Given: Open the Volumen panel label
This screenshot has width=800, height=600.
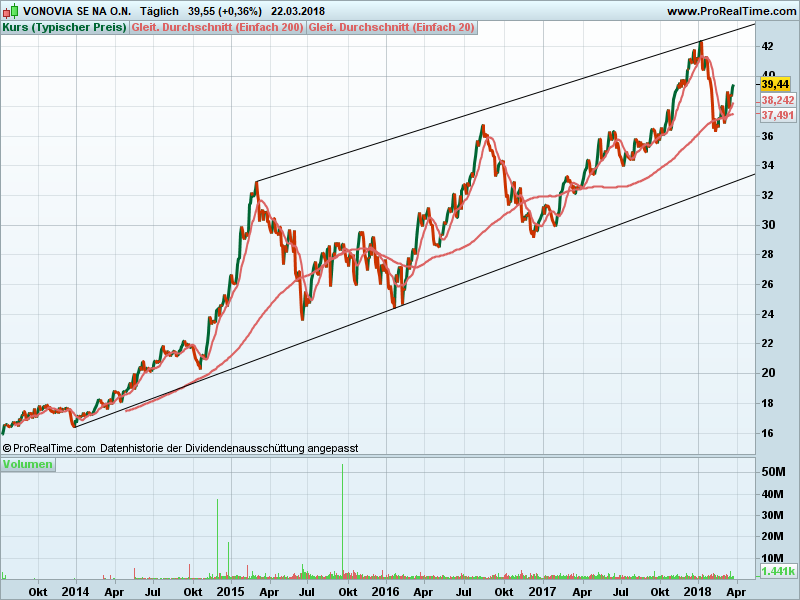Looking at the screenshot, I should pyautogui.click(x=29, y=465).
